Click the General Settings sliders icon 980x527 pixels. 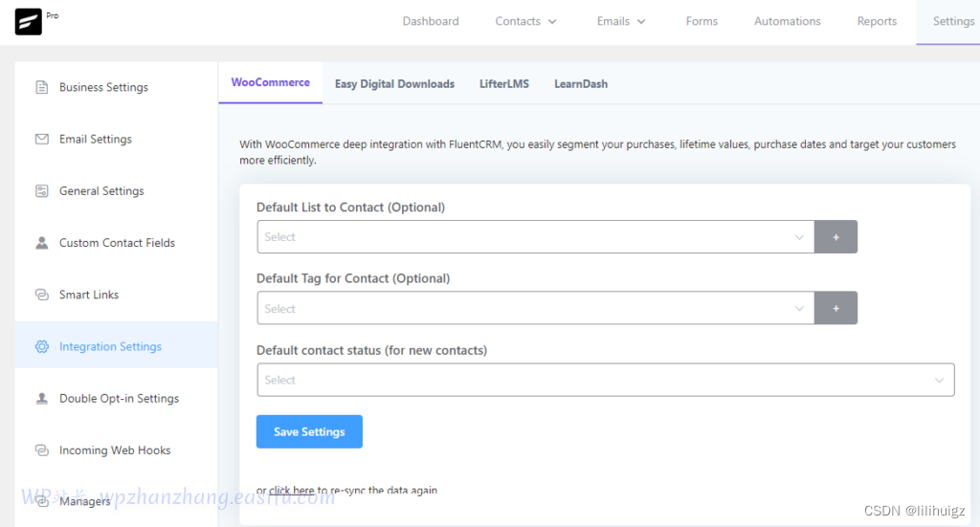pos(42,191)
